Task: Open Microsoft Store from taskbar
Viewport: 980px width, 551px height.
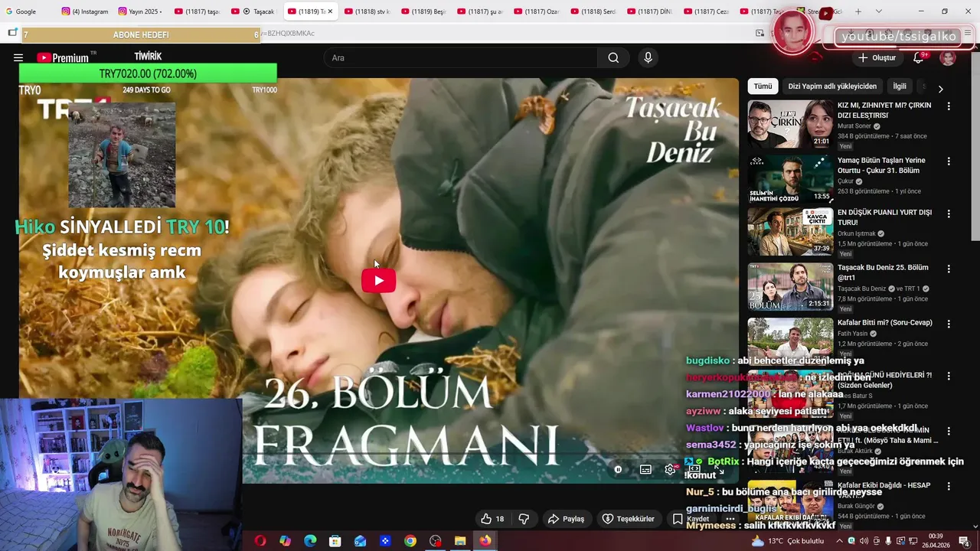Action: tap(335, 541)
